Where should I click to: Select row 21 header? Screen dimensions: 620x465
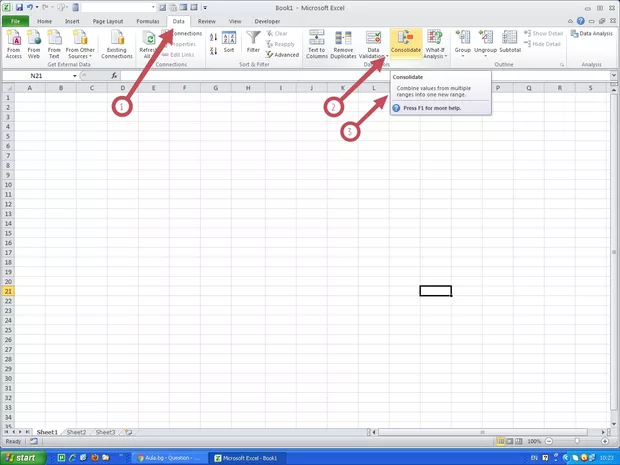(8, 291)
